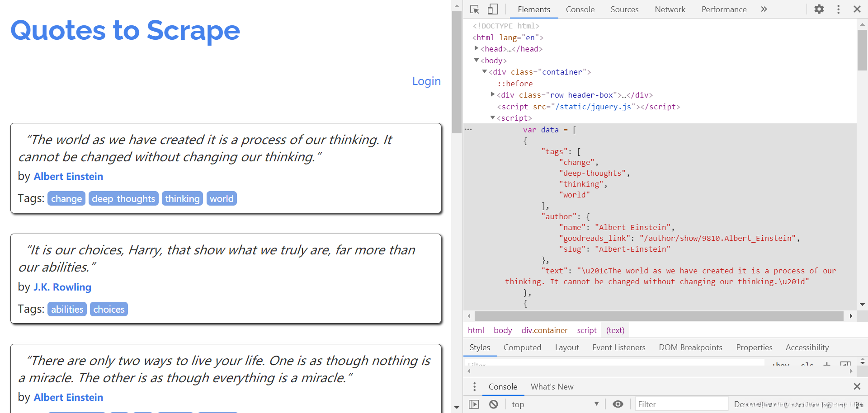This screenshot has height=413, width=868.
Task: Show more DevTools tabs chevron
Action: coord(764,9)
